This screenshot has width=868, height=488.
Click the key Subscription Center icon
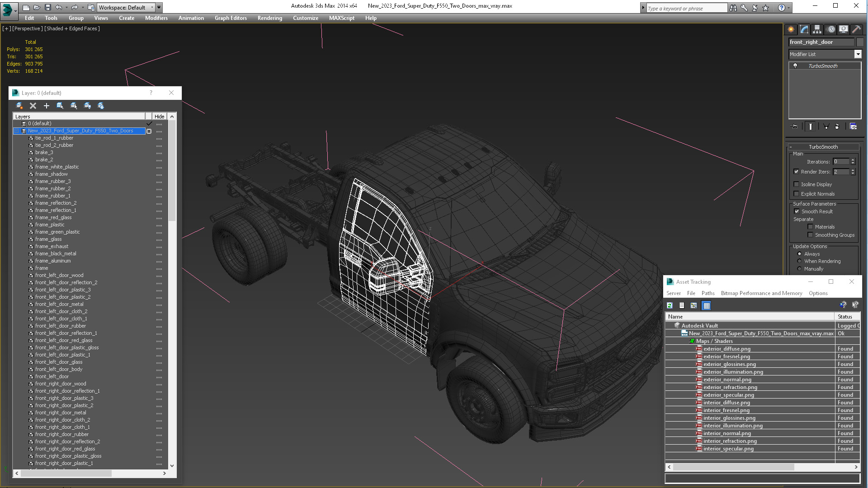point(744,8)
